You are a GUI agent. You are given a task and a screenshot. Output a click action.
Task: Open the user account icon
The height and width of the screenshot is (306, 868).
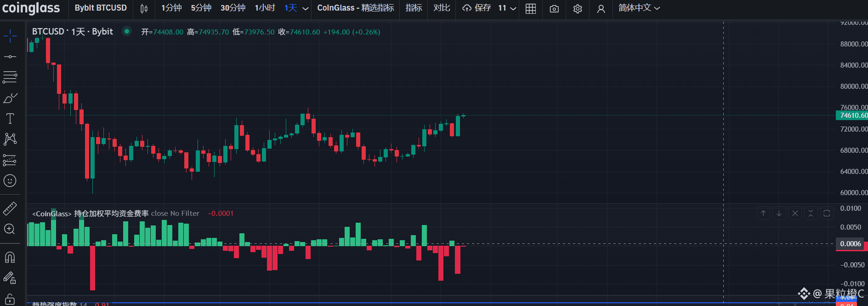point(601,8)
